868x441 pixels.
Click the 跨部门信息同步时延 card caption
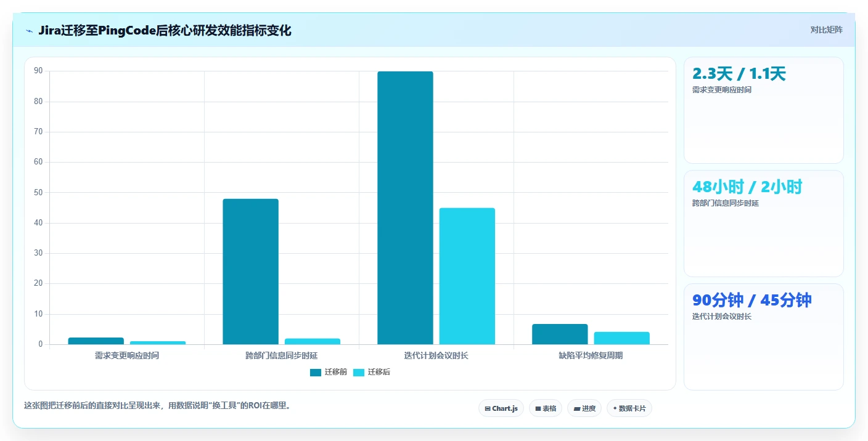point(726,203)
